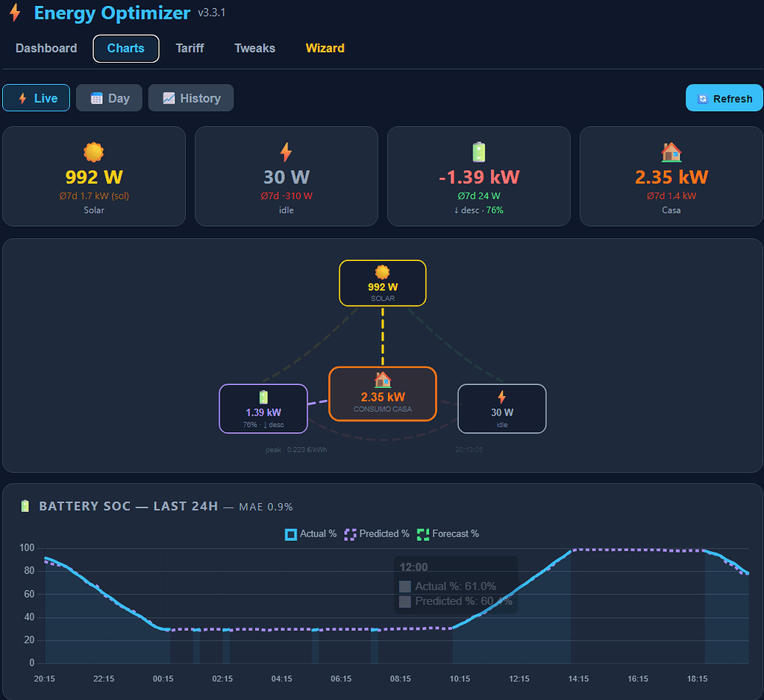Click the Refresh button
Viewport: 764px width, 700px height.
(x=723, y=97)
